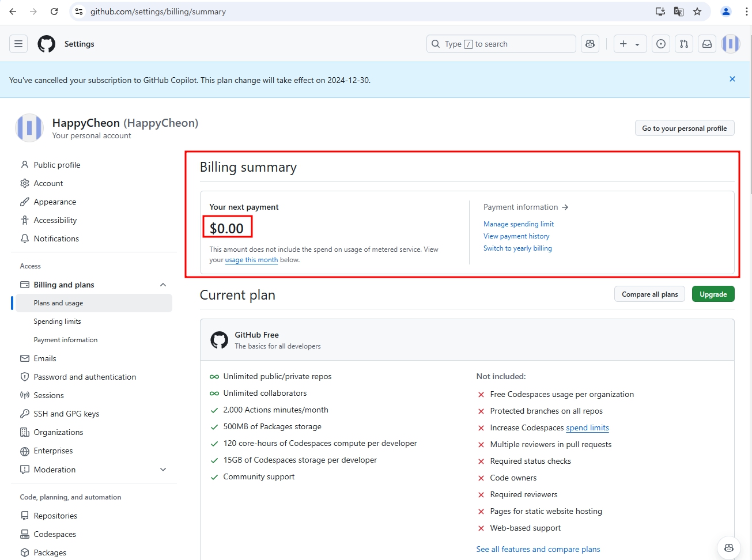The image size is (752, 560).
Task: Open usage this month link
Action: coord(251,260)
